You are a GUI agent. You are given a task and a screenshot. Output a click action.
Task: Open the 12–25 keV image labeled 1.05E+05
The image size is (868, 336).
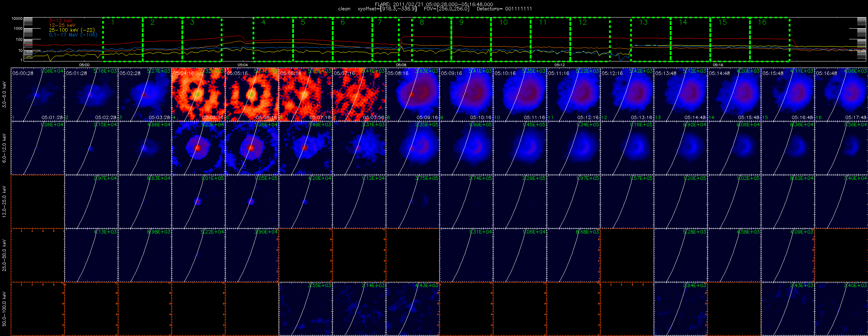click(x=252, y=202)
